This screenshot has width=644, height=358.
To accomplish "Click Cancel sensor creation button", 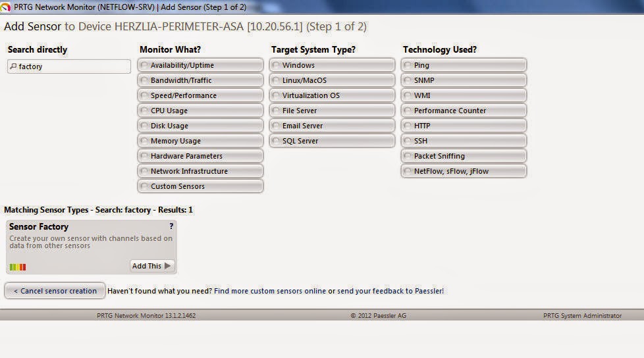I will pos(55,291).
